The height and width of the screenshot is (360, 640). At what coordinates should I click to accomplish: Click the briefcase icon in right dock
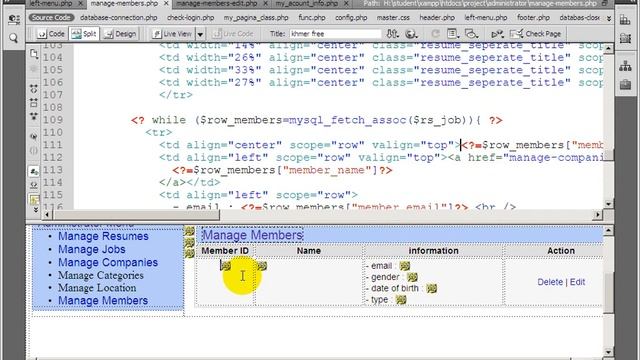click(x=625, y=84)
